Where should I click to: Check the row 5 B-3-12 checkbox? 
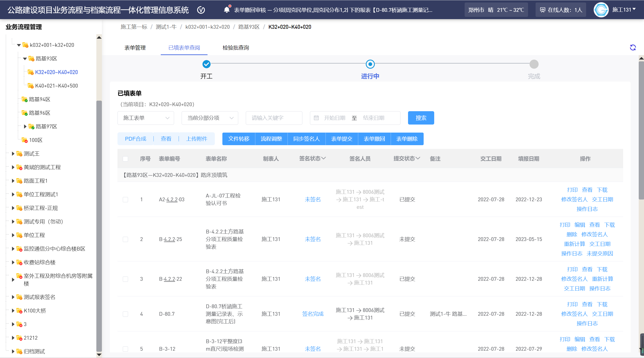pos(126,349)
